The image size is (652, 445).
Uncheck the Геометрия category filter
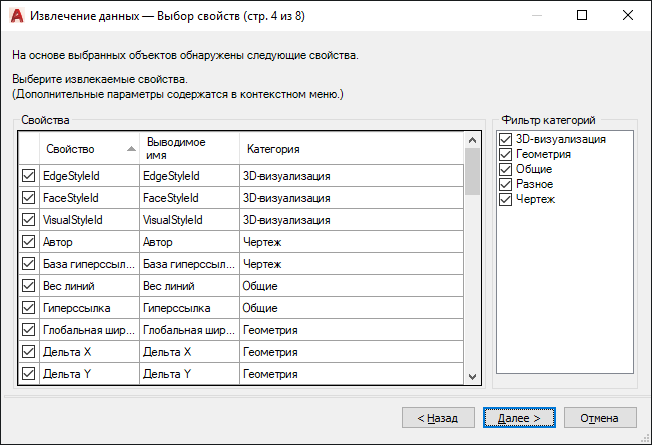tap(506, 154)
